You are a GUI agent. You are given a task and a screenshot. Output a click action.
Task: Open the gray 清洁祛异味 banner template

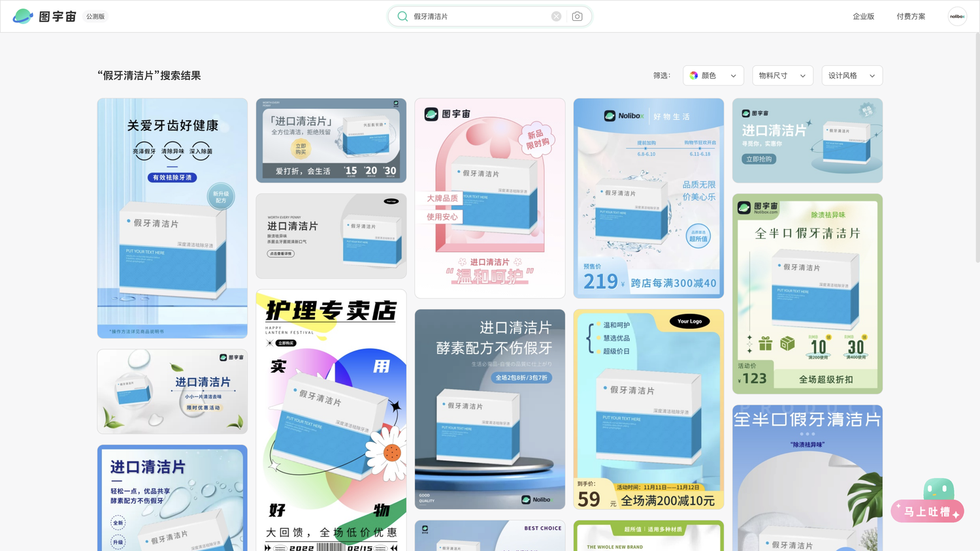331,236
